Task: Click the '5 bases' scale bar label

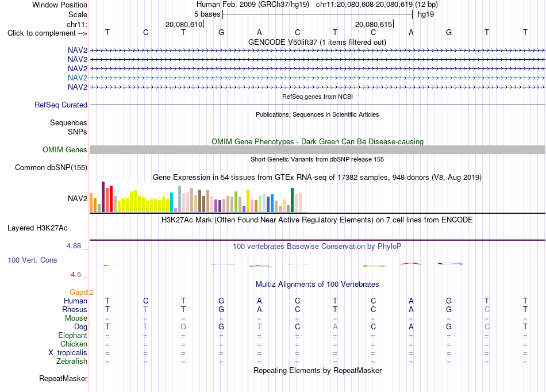Action: tap(207, 14)
